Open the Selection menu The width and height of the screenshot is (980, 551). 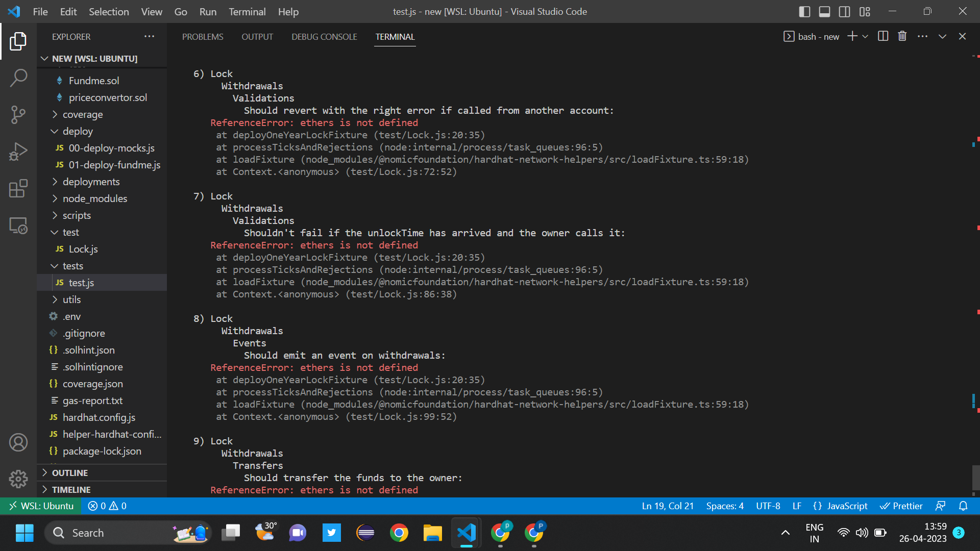coord(109,11)
